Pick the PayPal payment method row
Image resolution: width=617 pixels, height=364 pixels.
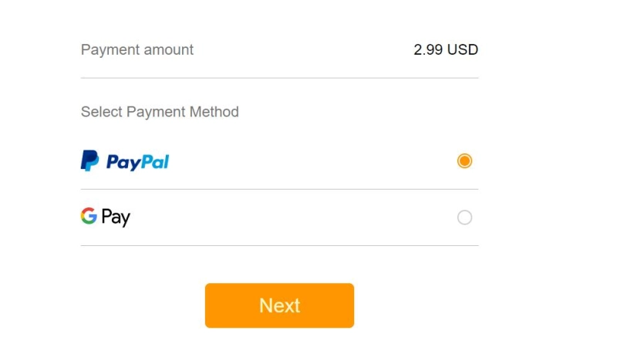pos(279,161)
